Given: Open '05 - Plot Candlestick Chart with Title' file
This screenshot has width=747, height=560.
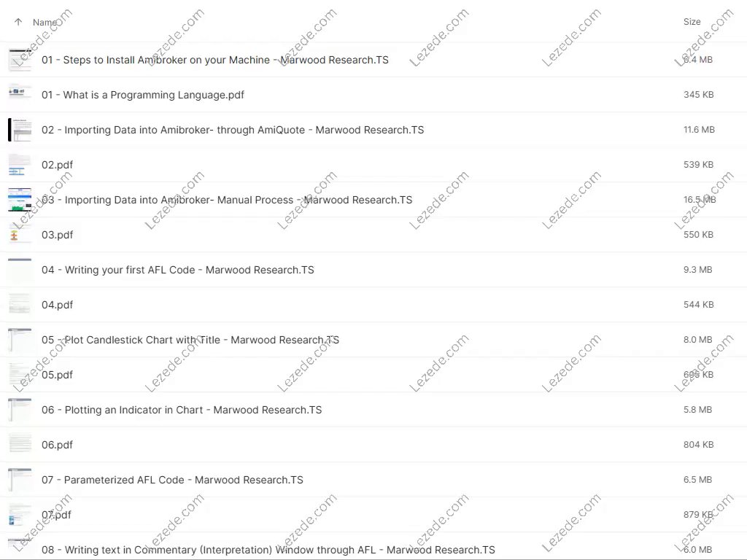Looking at the screenshot, I should (x=190, y=340).
